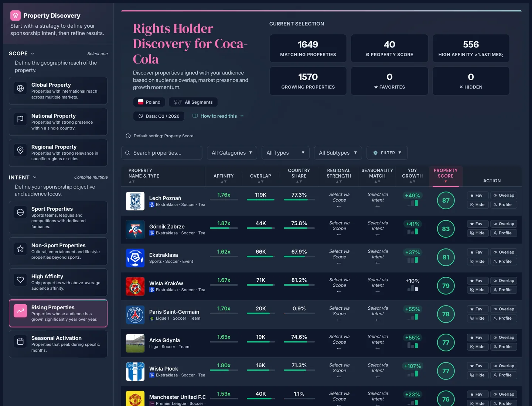Click the Search properties field
532x406 pixels.
pyautogui.click(x=162, y=153)
